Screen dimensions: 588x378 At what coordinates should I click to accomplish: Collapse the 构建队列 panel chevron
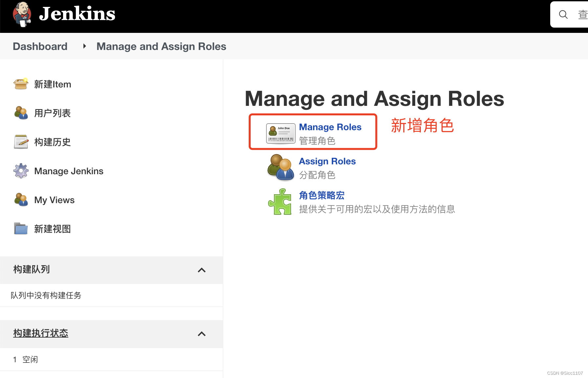click(x=202, y=270)
